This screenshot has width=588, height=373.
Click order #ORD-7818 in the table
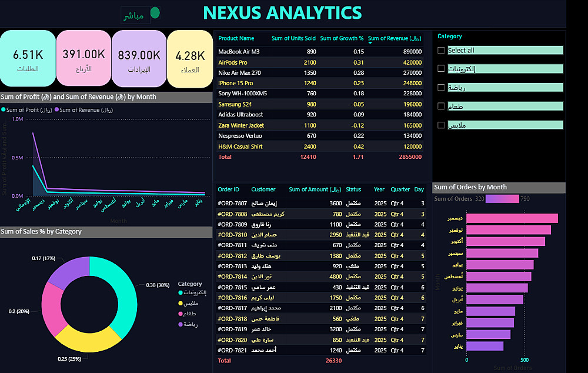point(232,319)
